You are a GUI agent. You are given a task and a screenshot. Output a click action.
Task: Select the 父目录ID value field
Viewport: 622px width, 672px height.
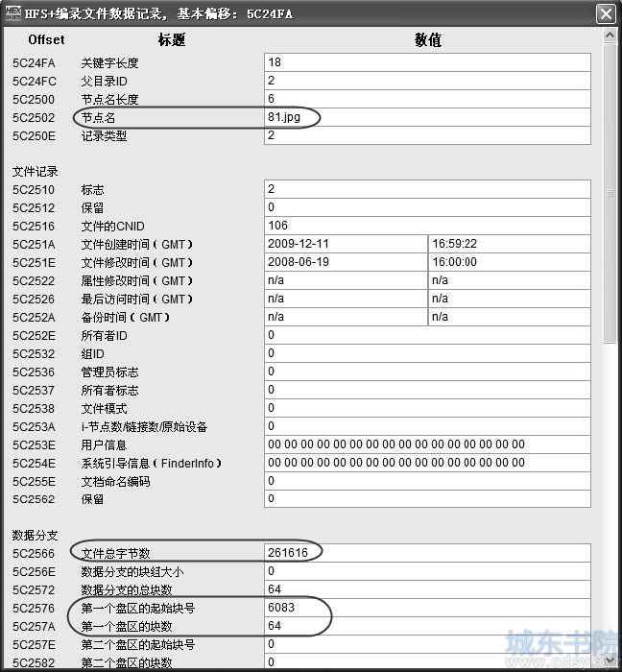click(427, 81)
